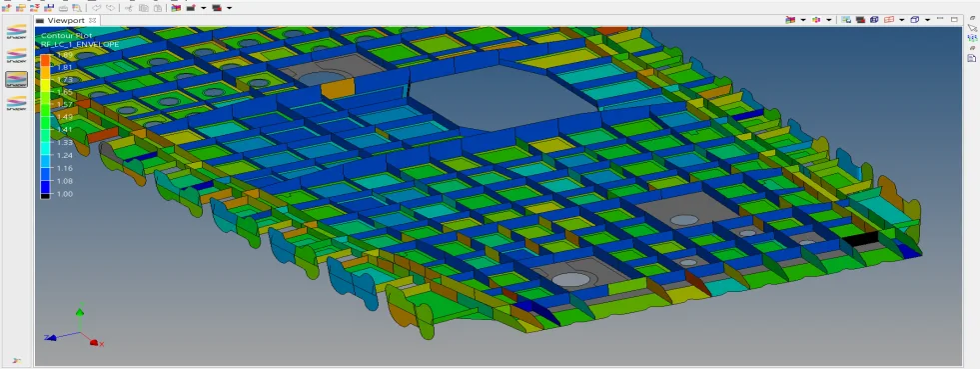The height and width of the screenshot is (369, 980).
Task: Click the black legend swatch at 1.00
Action: point(46,195)
